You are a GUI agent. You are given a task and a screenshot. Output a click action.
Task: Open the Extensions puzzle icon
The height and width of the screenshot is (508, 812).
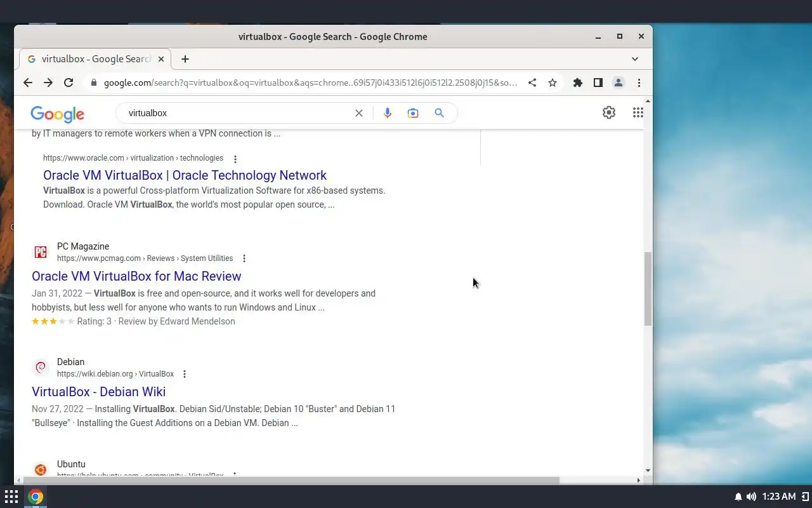point(577,83)
